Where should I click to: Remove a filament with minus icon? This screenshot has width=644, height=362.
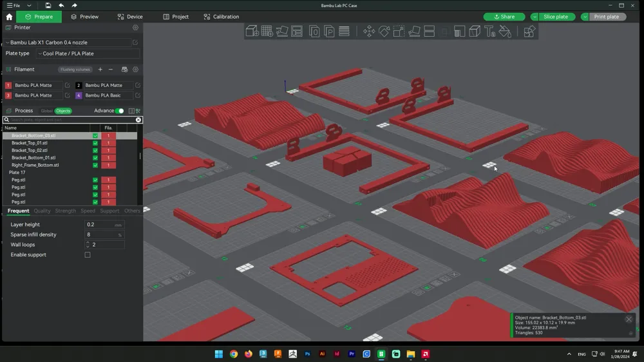pyautogui.click(x=111, y=70)
